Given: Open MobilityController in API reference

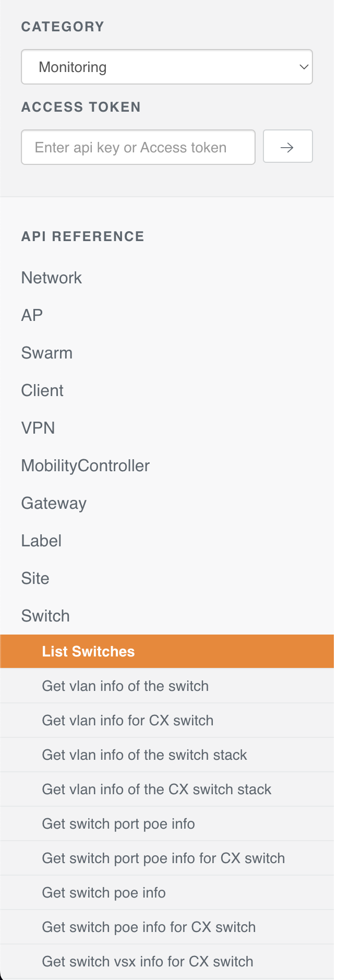Looking at the screenshot, I should (86, 465).
